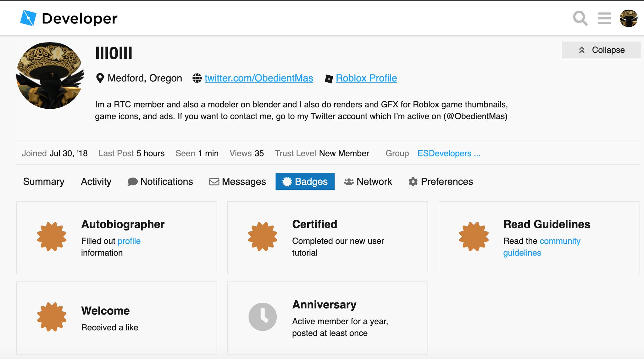Open the twitter.com/ObedientMas link
644x359 pixels.
pyautogui.click(x=258, y=78)
